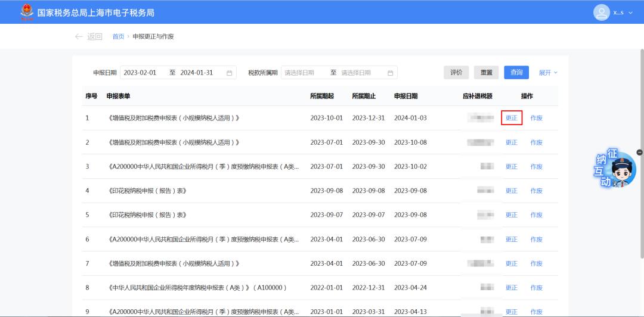Click the tax bureau emblem logo
Image resolution: width=644 pixels, height=317 pixels.
26,12
